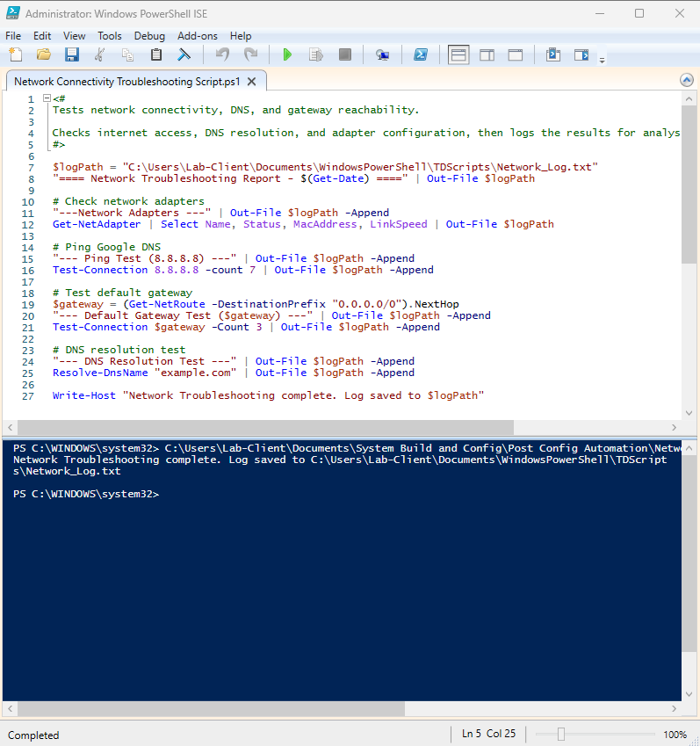Launch PowerShell.exe from the toolbar icon
700x746 pixels.
(x=421, y=55)
